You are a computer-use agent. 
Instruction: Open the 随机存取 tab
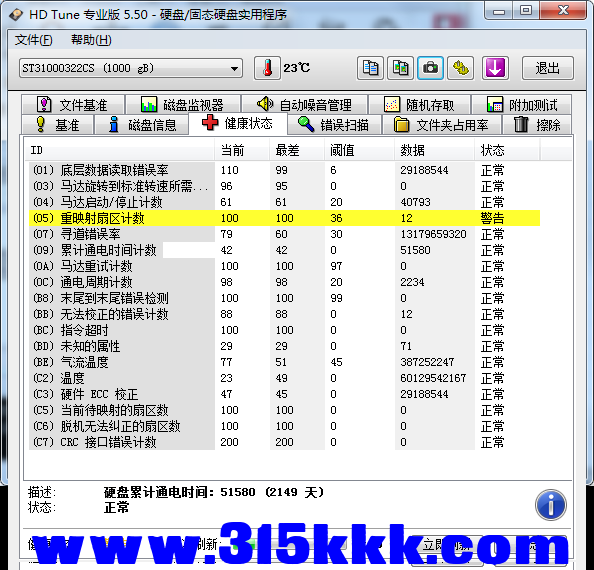click(x=419, y=105)
